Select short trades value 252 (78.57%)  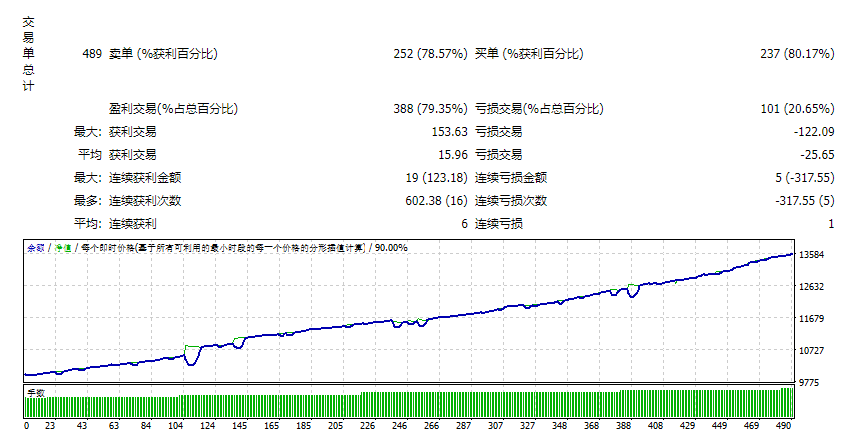430,54
